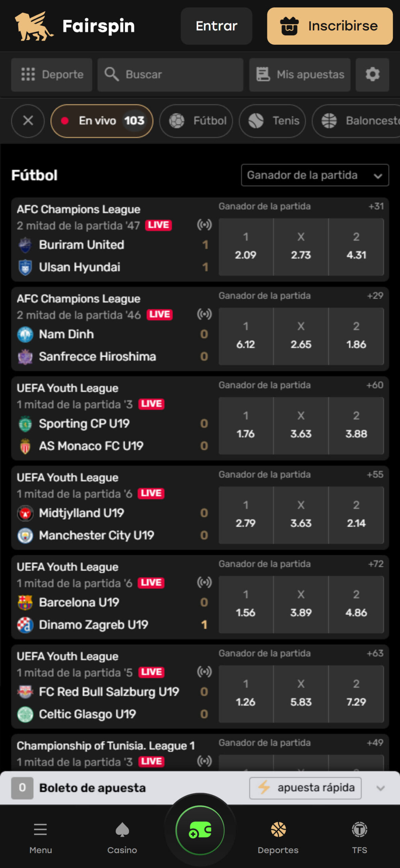Focus the Buscar search field
Image resolution: width=400 pixels, height=868 pixels.
tap(170, 75)
